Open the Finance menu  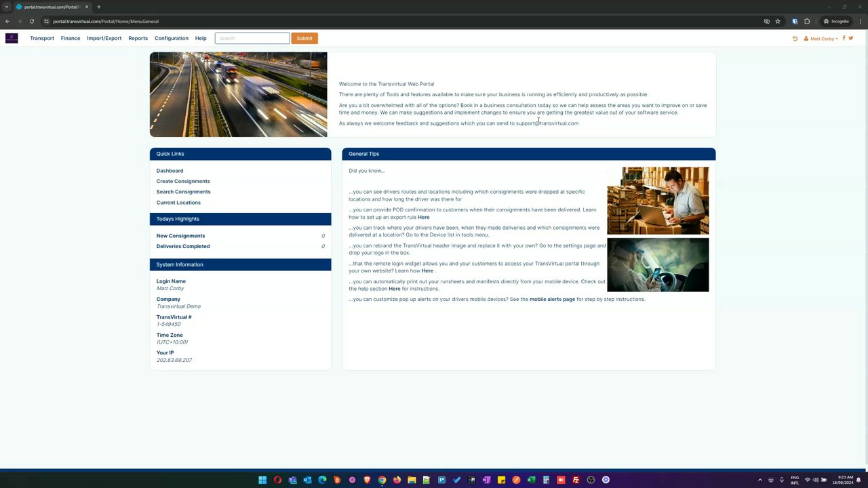pyautogui.click(x=71, y=39)
